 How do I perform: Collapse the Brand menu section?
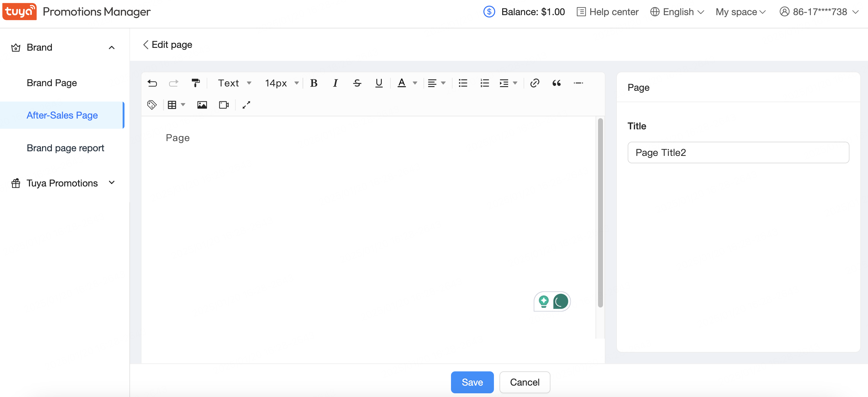pos(112,48)
